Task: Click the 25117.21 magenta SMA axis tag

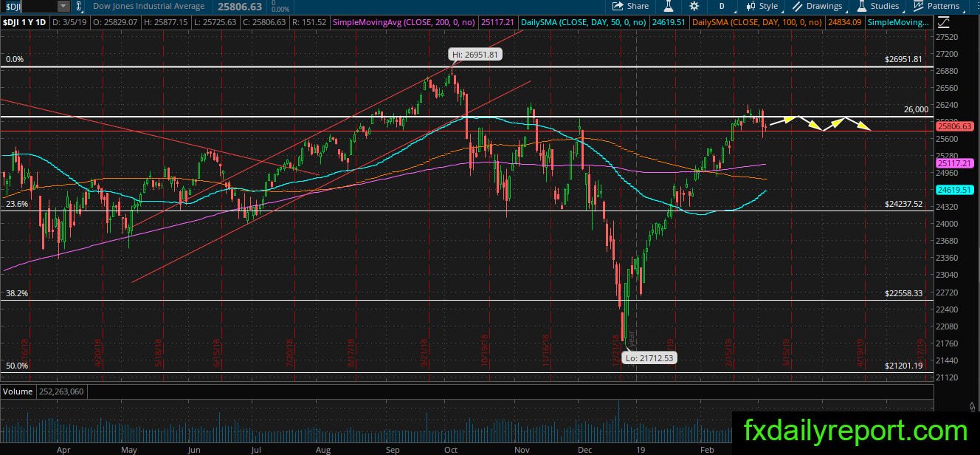Action: 955,162
